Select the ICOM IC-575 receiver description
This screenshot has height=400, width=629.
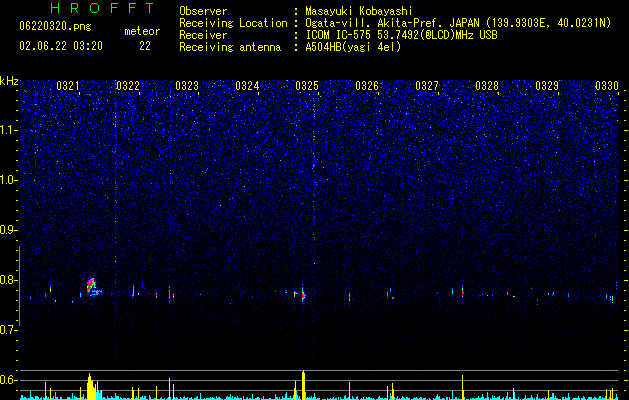[401, 35]
